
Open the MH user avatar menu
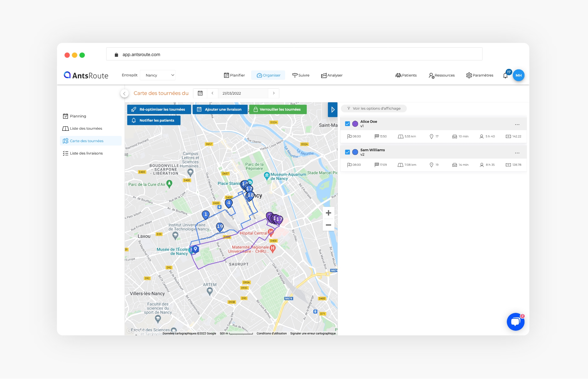(518, 75)
